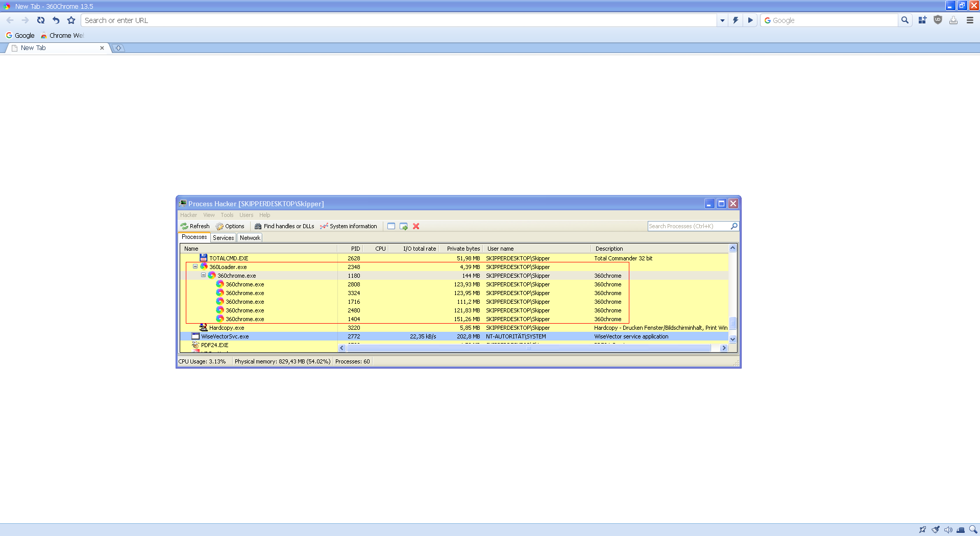Open System information
The width and height of the screenshot is (980, 536).
349,226
